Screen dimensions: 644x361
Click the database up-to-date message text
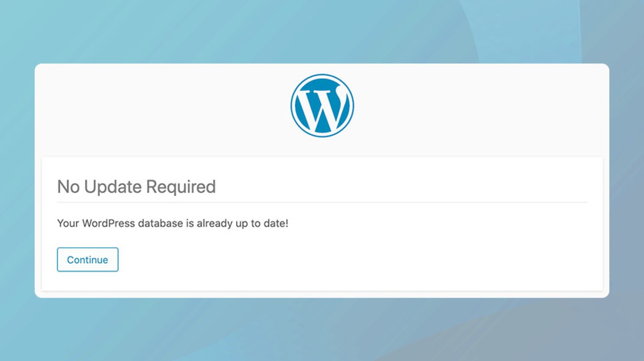tap(172, 223)
